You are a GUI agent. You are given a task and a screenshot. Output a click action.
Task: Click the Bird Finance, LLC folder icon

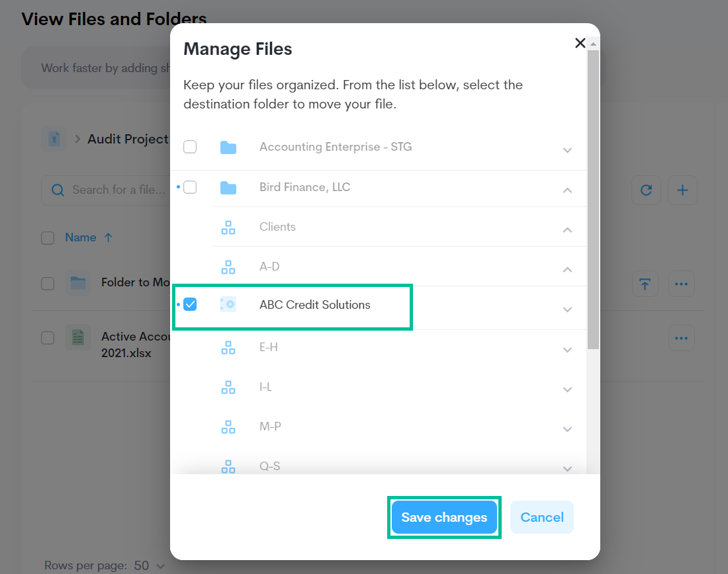(228, 187)
